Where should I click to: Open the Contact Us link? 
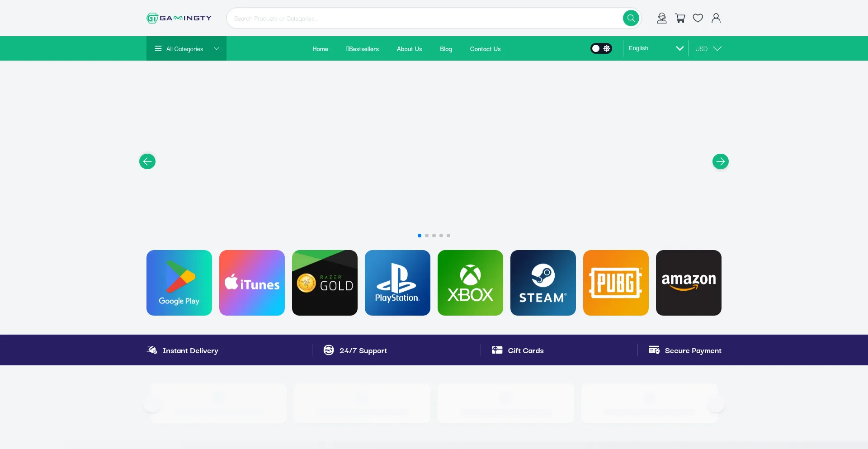(x=485, y=49)
